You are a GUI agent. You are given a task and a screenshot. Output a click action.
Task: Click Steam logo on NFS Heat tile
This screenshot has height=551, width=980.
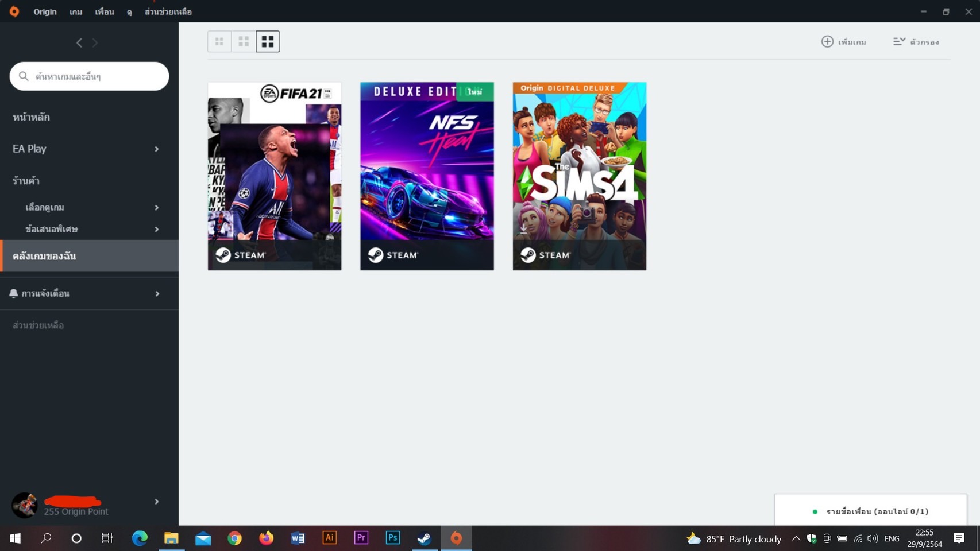(393, 255)
